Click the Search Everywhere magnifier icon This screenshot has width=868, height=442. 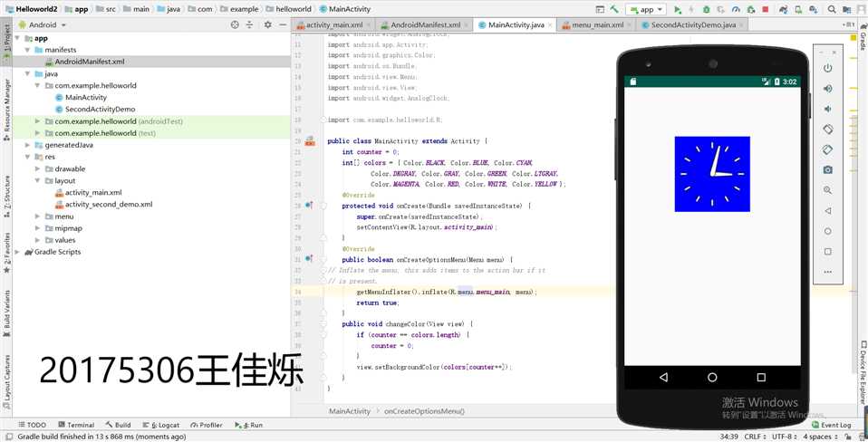click(x=832, y=9)
